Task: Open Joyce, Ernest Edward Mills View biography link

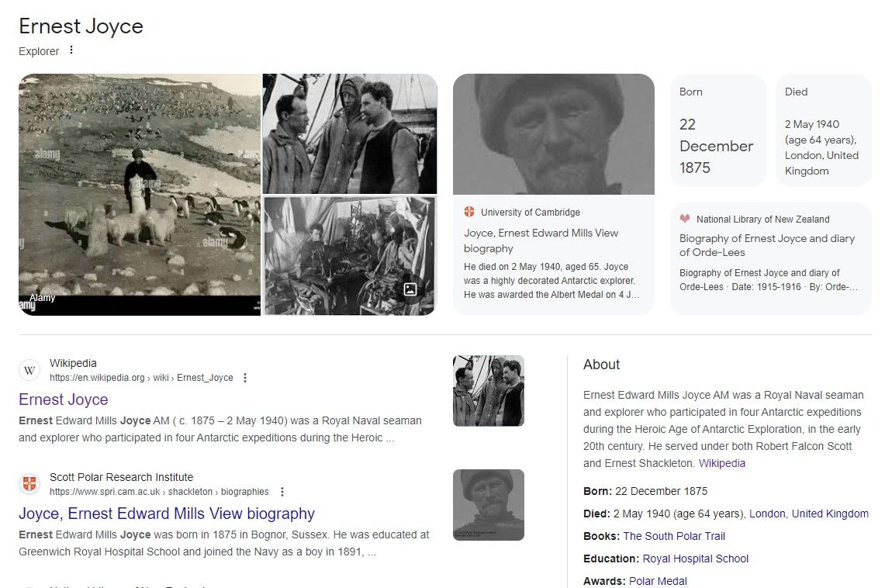Action: (x=166, y=514)
